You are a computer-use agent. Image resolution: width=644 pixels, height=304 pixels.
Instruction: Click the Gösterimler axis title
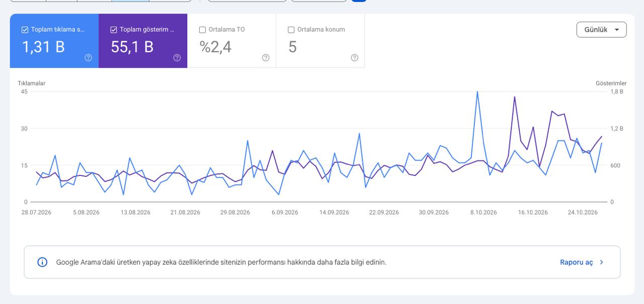click(x=611, y=83)
